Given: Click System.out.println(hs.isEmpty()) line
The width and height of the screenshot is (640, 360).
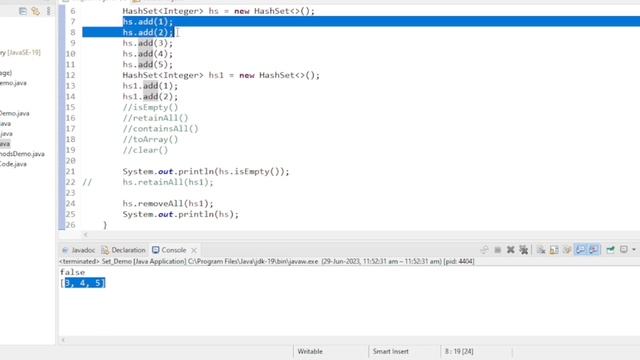Looking at the screenshot, I should pos(206,171).
